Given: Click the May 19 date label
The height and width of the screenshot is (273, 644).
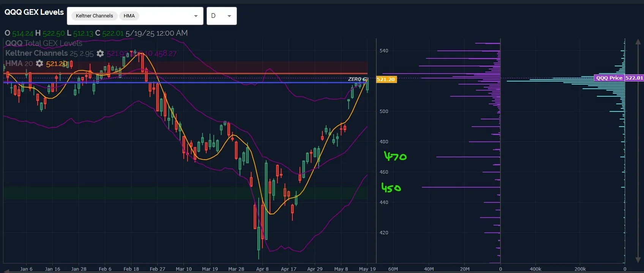Looking at the screenshot, I should pos(367,269).
